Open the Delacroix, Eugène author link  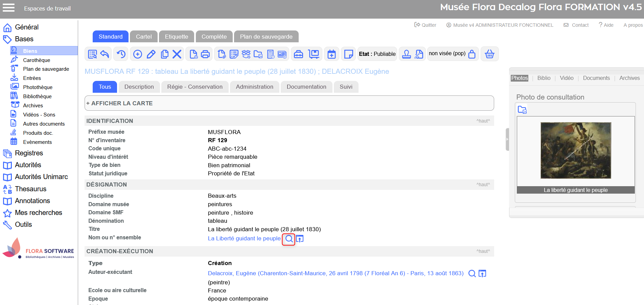336,273
